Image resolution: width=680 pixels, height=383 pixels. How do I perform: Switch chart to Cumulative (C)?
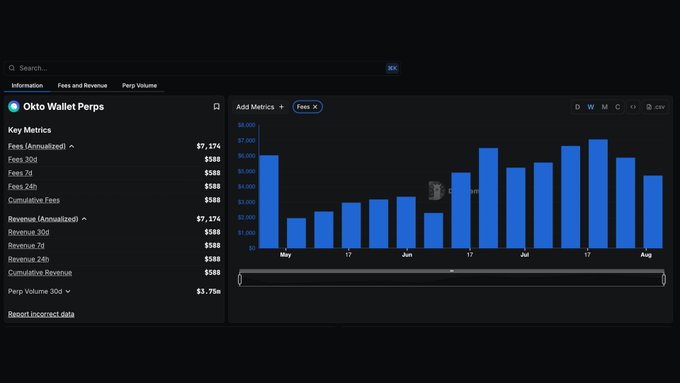(618, 107)
